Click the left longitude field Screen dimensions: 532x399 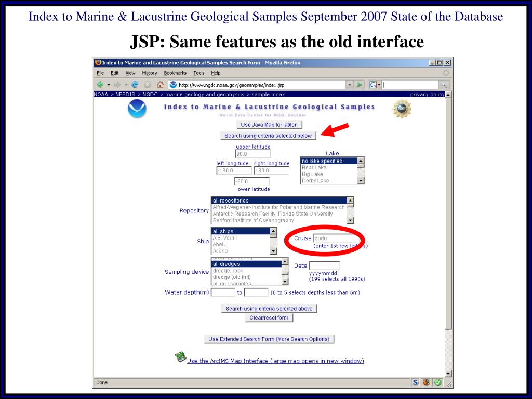pyautogui.click(x=234, y=170)
